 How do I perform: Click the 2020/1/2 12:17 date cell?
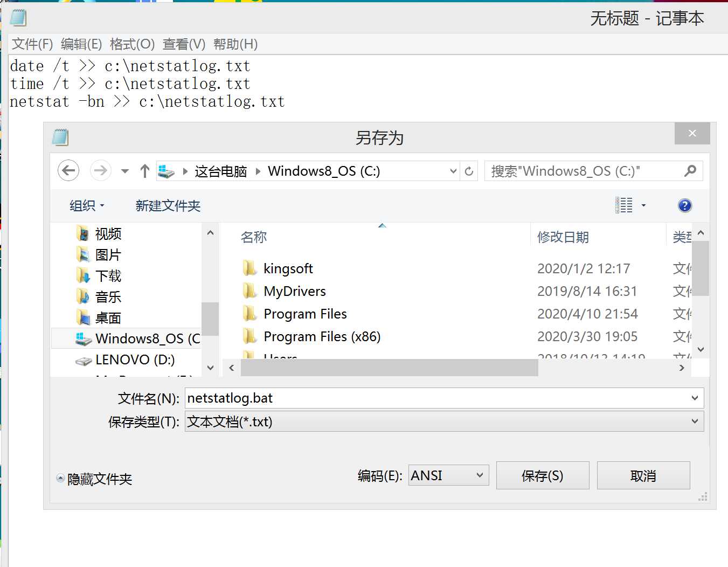tap(584, 268)
